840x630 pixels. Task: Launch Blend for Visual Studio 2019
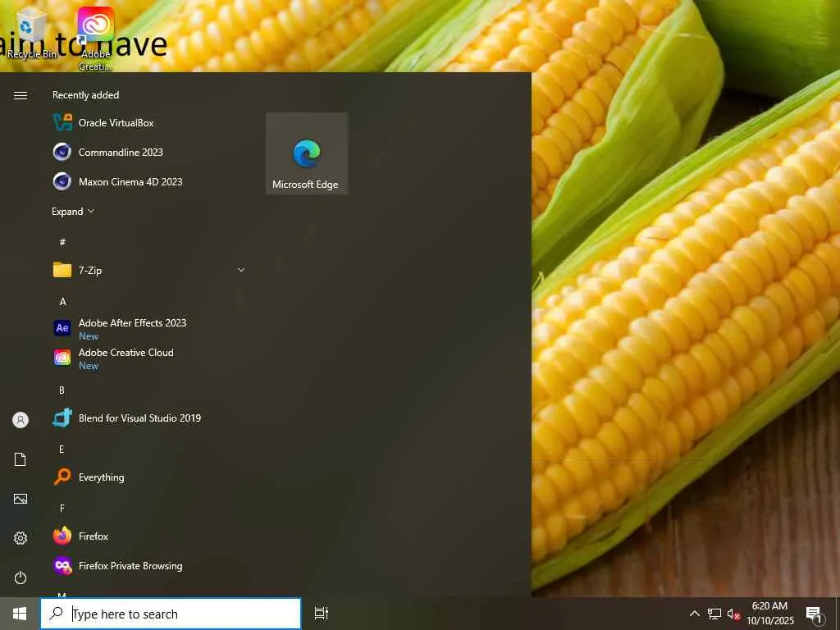pyautogui.click(x=149, y=418)
